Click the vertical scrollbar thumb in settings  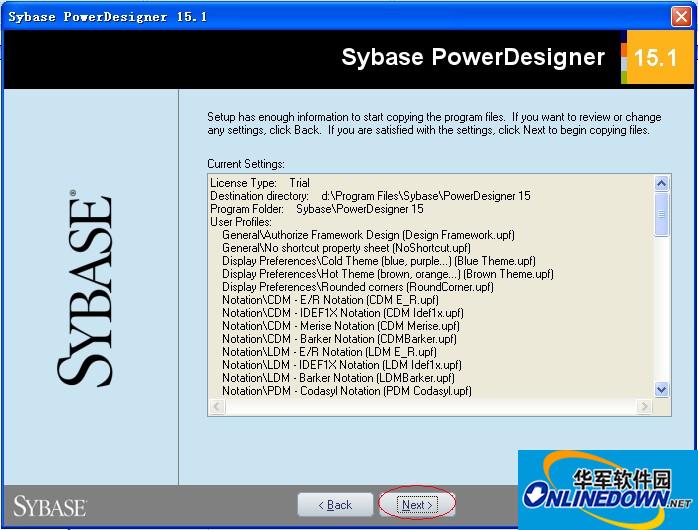[661, 214]
